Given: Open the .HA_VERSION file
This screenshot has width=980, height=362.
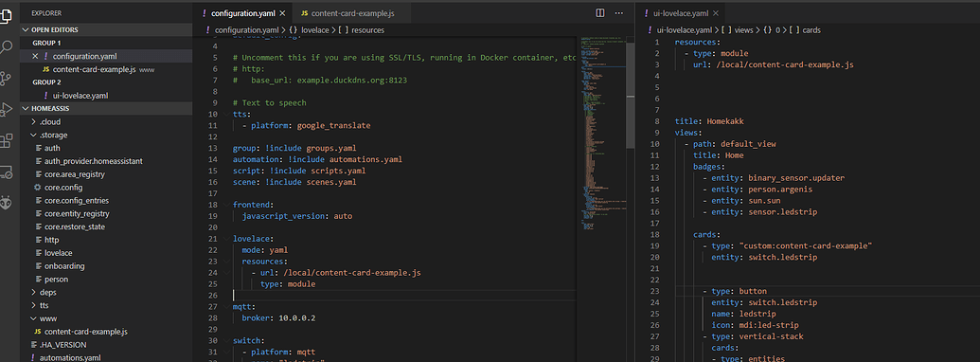Looking at the screenshot, I should [x=62, y=345].
